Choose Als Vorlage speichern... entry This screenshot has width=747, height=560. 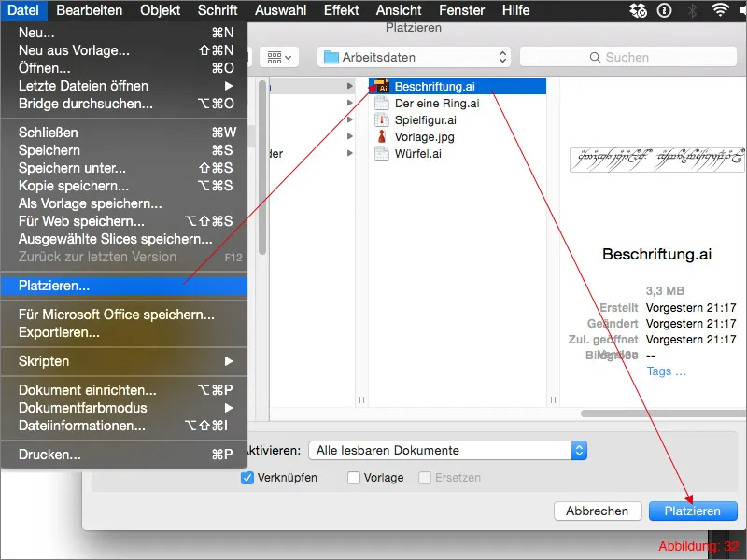pos(124,203)
